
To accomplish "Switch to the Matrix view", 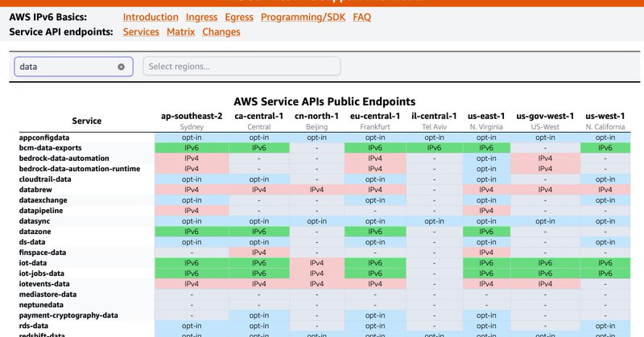I will (180, 32).
